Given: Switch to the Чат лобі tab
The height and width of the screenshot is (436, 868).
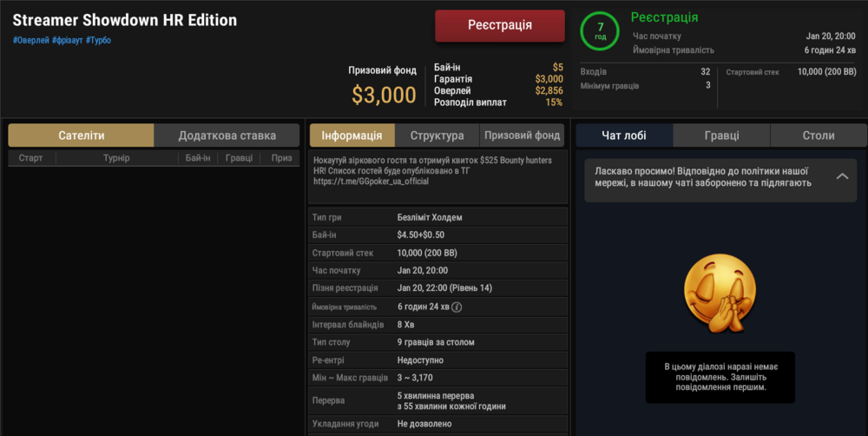Looking at the screenshot, I should (623, 135).
